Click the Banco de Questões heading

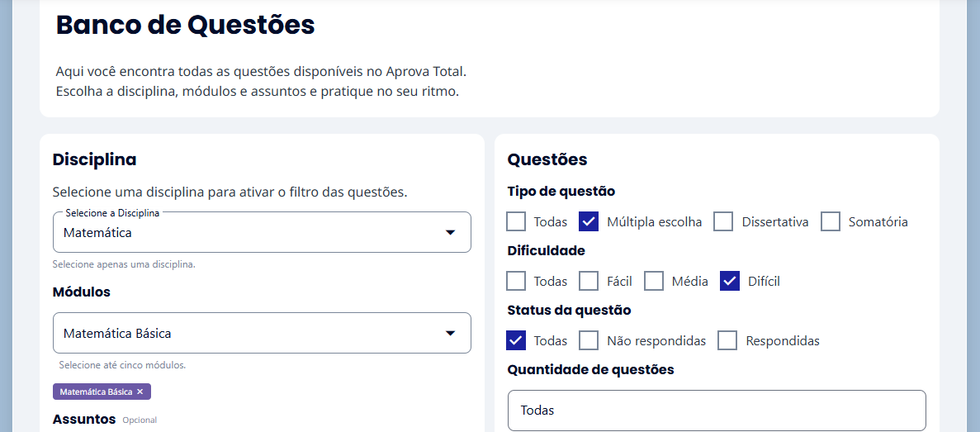coord(186,25)
